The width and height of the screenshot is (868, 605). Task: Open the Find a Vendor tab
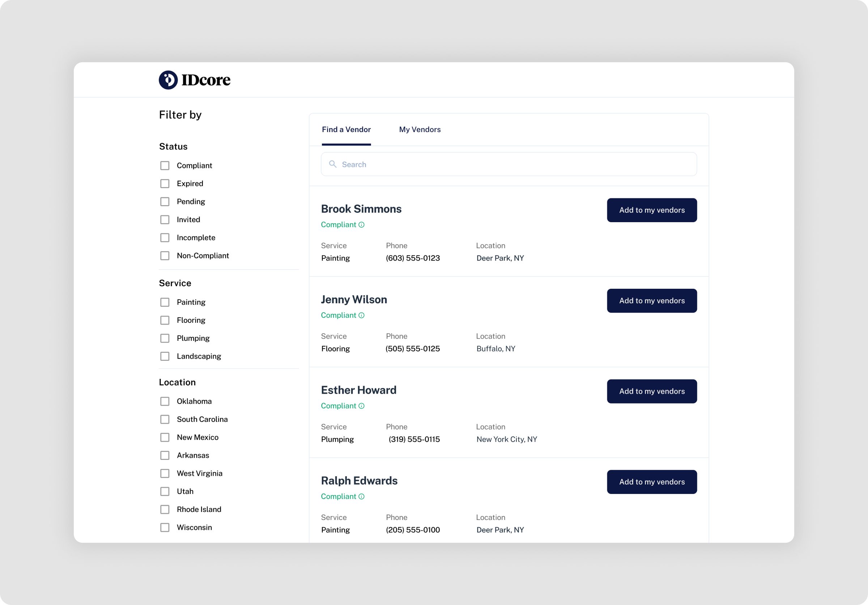pyautogui.click(x=346, y=130)
